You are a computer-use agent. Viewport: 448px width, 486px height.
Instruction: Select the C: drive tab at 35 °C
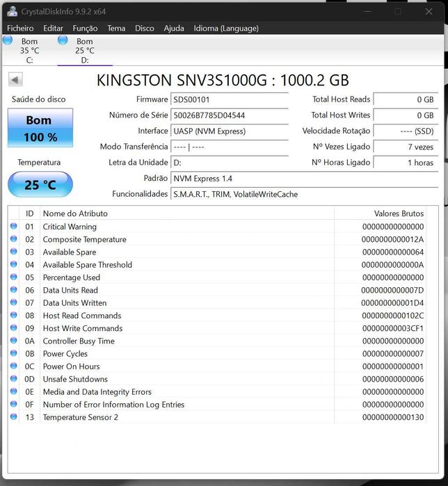(x=29, y=50)
